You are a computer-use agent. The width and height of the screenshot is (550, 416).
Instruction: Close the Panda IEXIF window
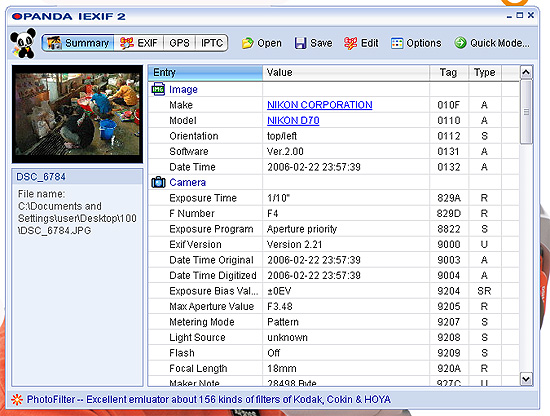(531, 15)
